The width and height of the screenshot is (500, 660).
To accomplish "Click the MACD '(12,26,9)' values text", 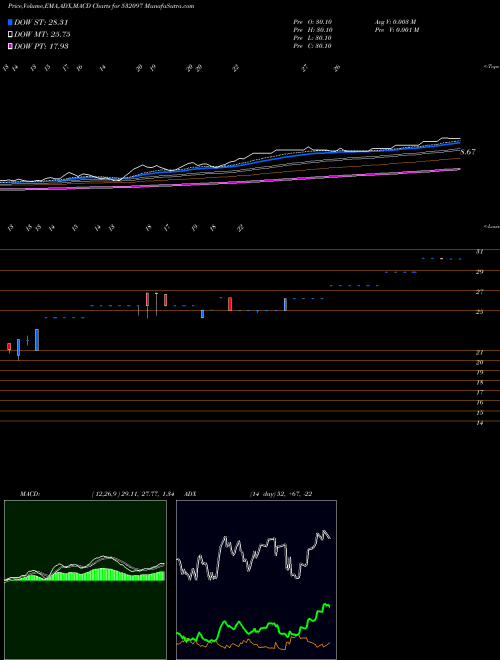I will [133, 494].
